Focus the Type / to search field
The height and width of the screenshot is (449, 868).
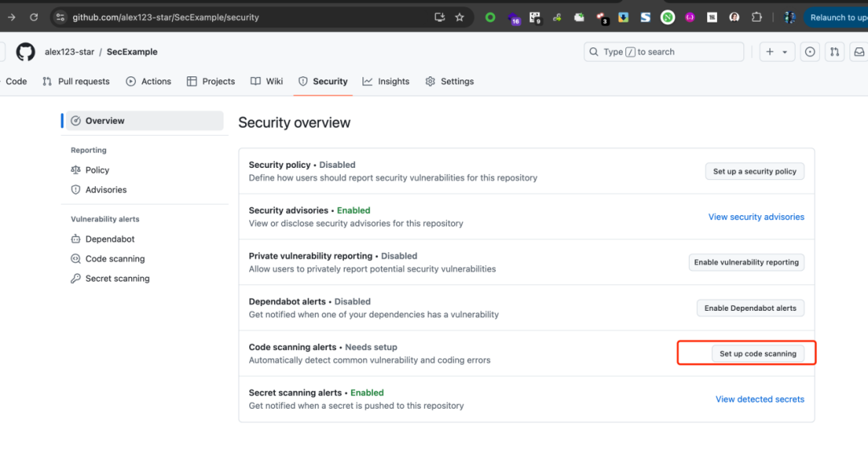click(664, 52)
